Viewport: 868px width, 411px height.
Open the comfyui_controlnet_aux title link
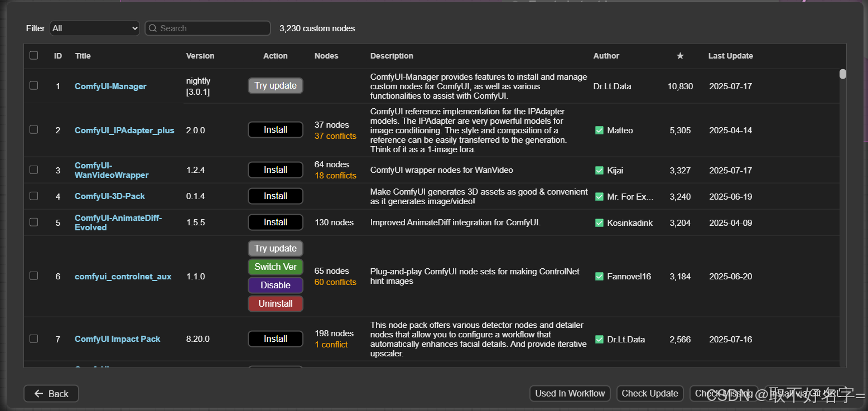pyautogui.click(x=123, y=277)
